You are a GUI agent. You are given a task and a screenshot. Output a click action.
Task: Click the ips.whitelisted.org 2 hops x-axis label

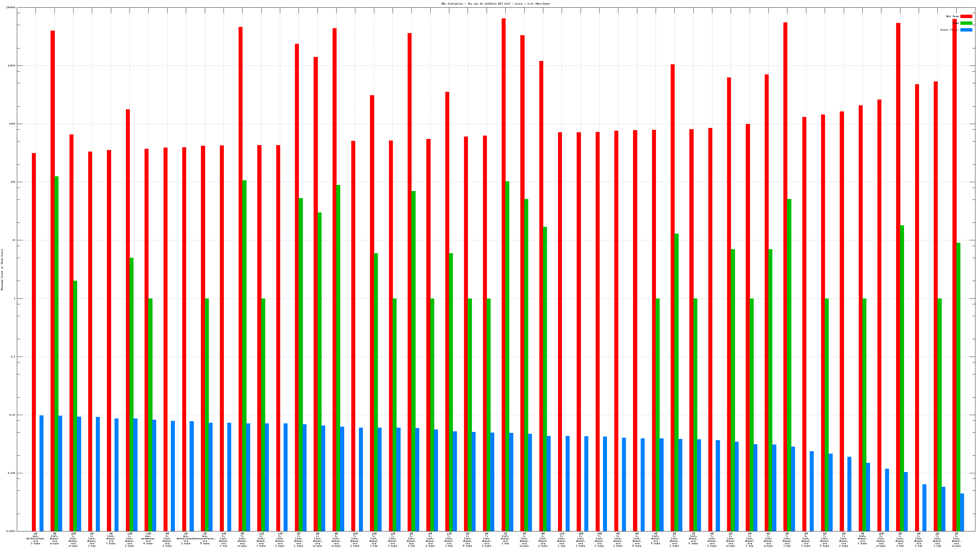185,539
